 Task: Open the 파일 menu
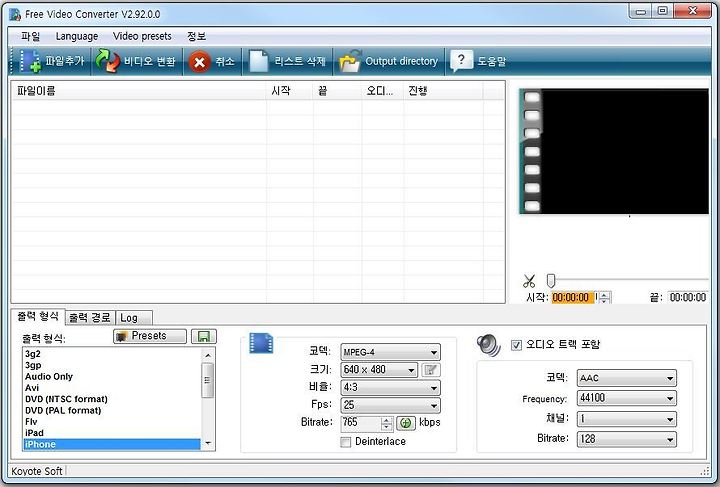31,36
